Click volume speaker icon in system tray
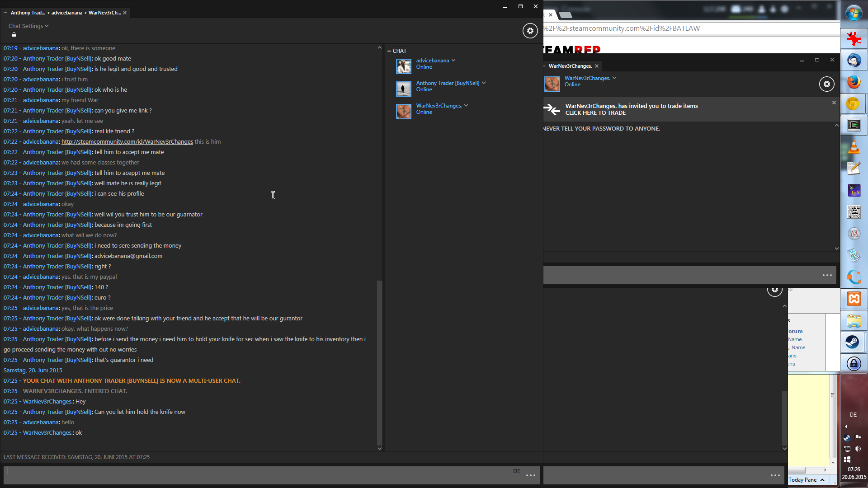Screen dimensions: 868x488 click(x=858, y=449)
